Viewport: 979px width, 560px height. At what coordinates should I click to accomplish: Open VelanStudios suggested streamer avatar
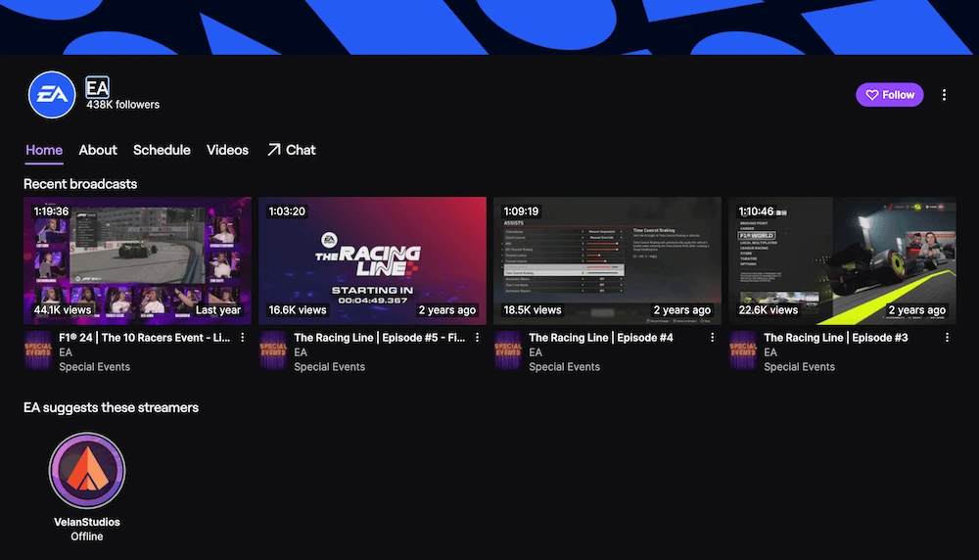[87, 470]
